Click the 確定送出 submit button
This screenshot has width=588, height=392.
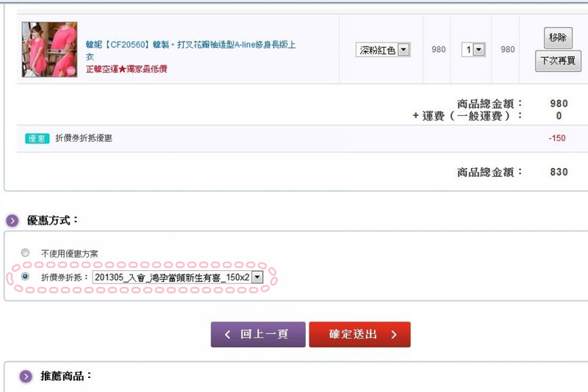click(x=359, y=334)
